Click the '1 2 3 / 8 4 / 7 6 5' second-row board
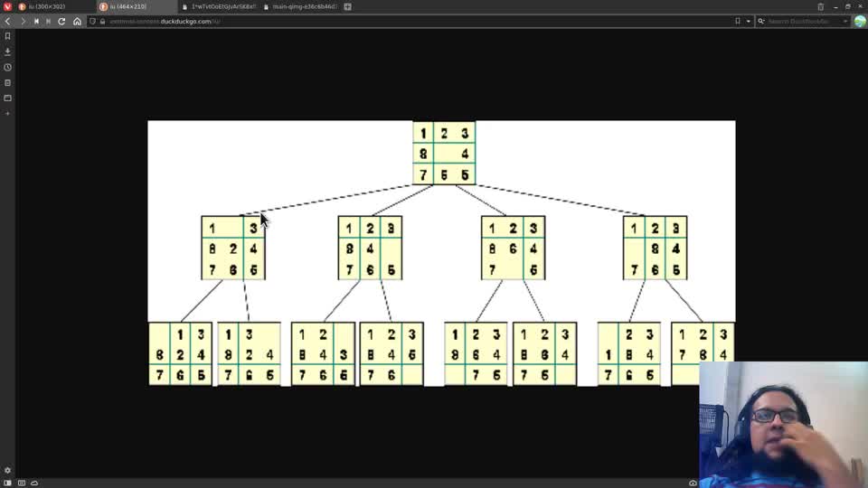 (x=370, y=248)
